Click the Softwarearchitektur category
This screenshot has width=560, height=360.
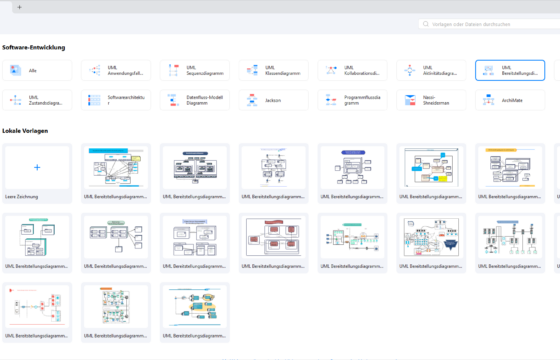(116, 100)
